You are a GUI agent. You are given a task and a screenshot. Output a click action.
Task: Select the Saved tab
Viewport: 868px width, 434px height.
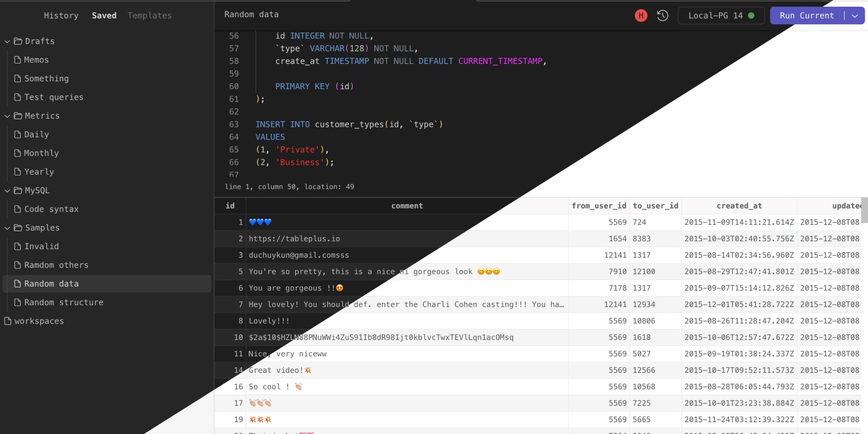(104, 15)
